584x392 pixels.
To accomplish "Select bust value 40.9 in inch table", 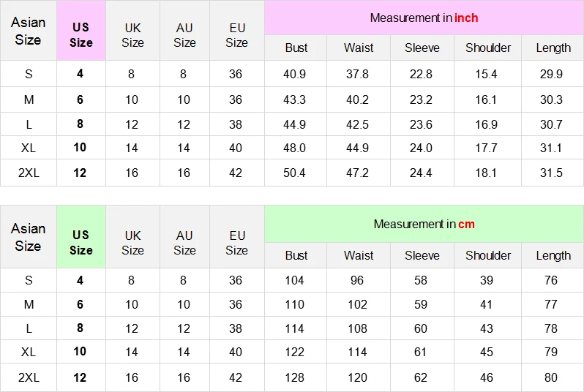I will pos(295,74).
